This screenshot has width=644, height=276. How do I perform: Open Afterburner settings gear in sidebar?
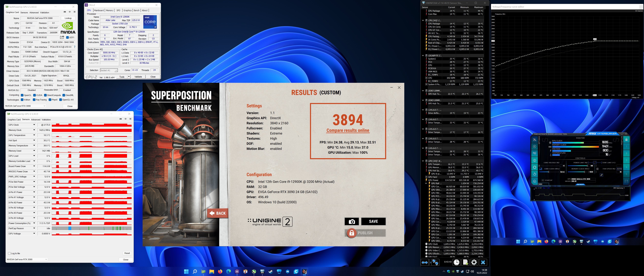click(x=534, y=167)
